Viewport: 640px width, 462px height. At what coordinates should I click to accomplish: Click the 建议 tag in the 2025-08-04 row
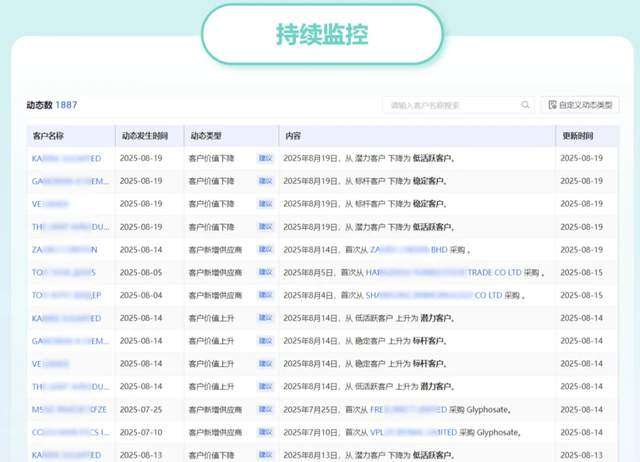tap(265, 295)
